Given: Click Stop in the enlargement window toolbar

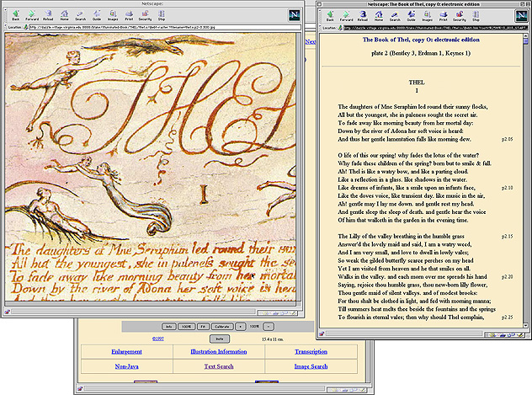Looking at the screenshot, I should [162, 15].
